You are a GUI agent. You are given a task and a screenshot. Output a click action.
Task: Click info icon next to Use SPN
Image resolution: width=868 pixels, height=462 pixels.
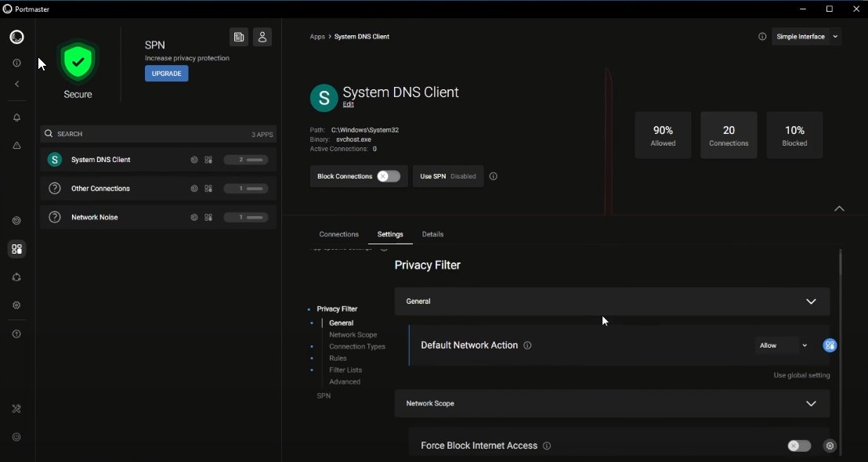494,176
